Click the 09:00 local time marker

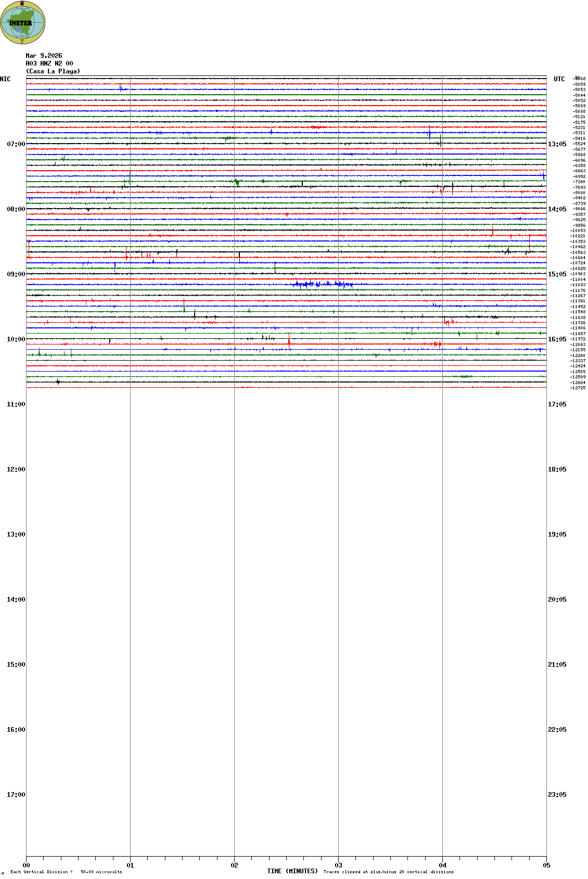click(16, 274)
